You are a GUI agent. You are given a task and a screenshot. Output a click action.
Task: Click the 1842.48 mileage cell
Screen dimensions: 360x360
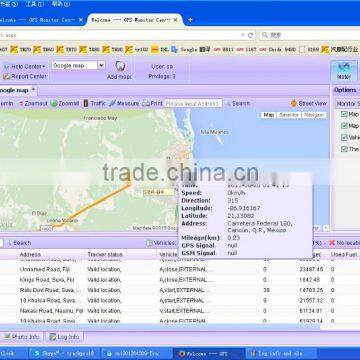point(309,280)
